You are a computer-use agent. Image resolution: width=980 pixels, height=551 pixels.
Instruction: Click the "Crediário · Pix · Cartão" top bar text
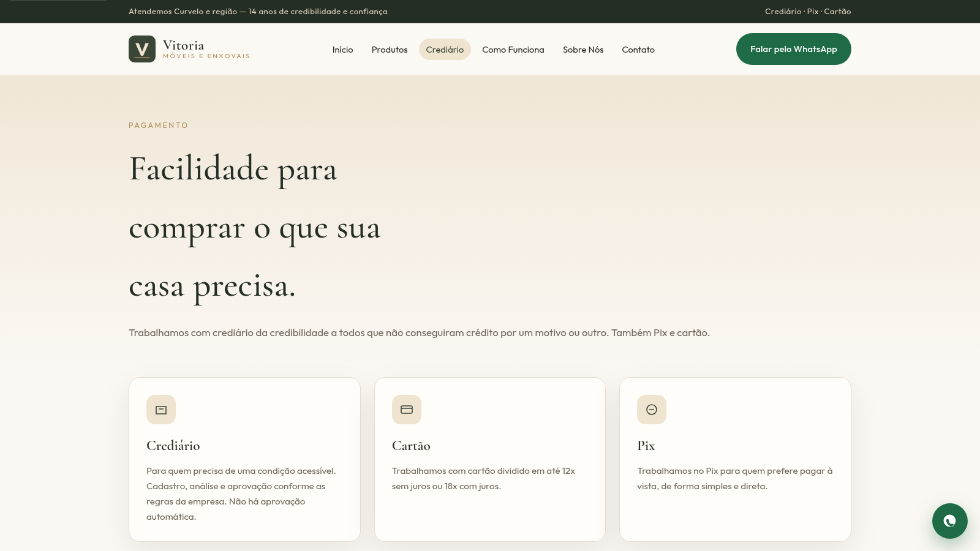(x=808, y=11)
